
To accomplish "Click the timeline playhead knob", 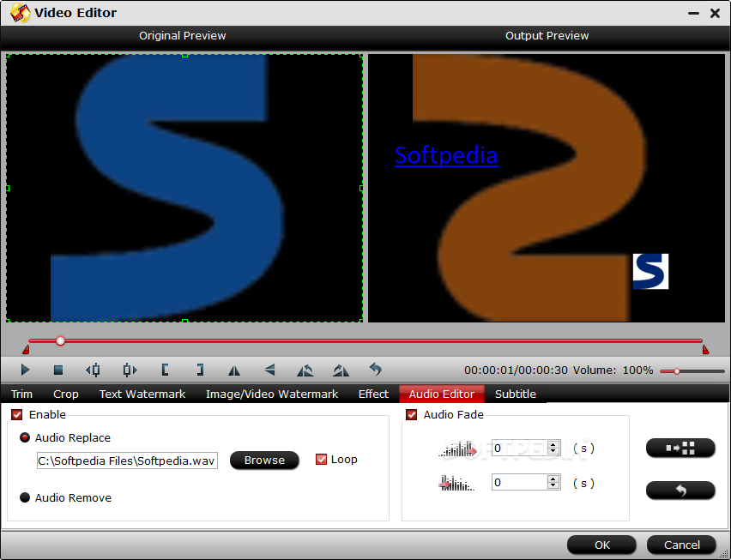I will [x=60, y=341].
